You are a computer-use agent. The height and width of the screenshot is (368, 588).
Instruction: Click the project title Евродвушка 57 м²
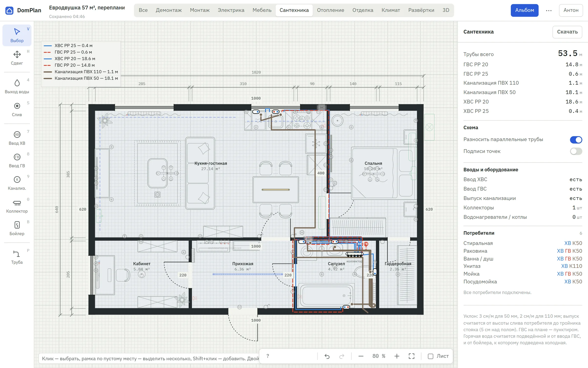tap(87, 8)
